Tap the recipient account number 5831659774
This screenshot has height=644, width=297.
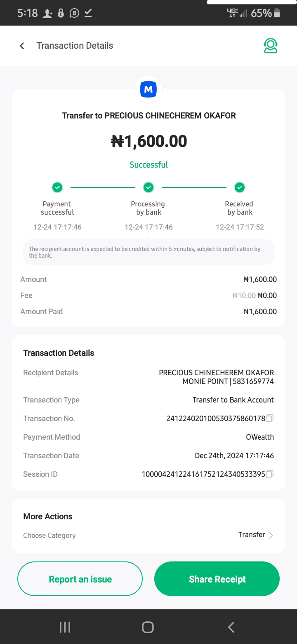pos(253,381)
